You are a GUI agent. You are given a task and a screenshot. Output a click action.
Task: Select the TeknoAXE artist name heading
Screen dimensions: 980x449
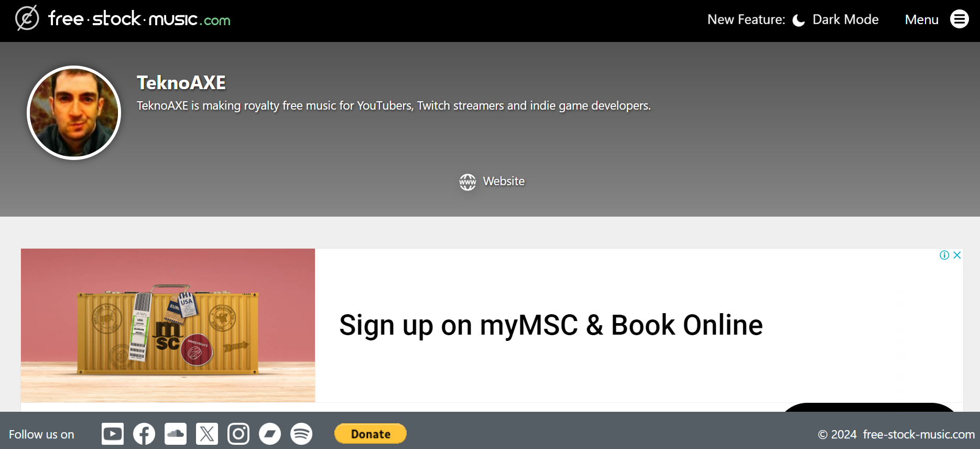tap(181, 83)
